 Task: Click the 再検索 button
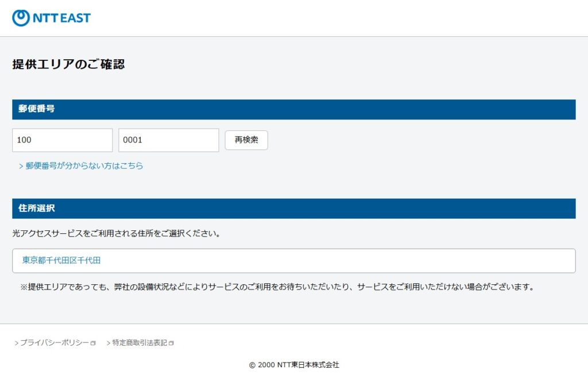246,140
